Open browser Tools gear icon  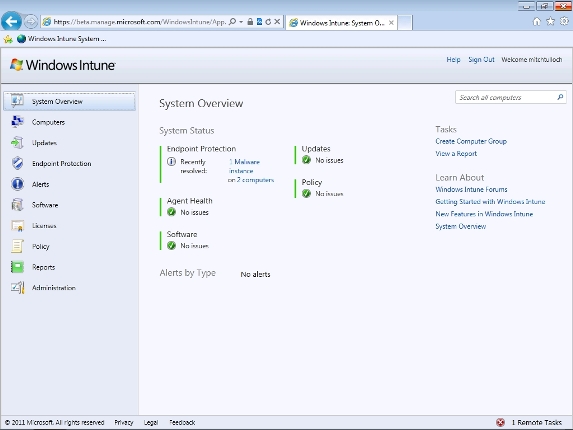tap(564, 22)
